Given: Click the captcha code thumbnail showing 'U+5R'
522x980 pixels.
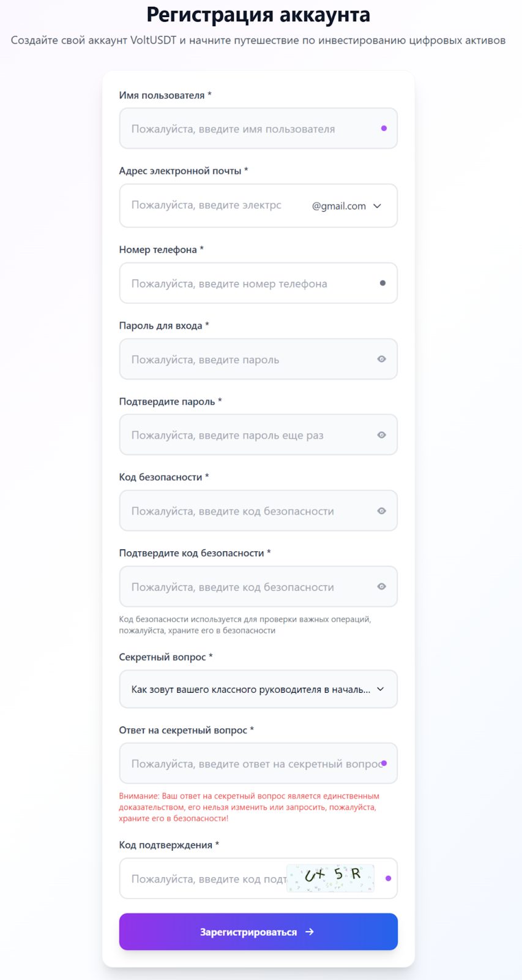Looking at the screenshot, I should pos(329,878).
